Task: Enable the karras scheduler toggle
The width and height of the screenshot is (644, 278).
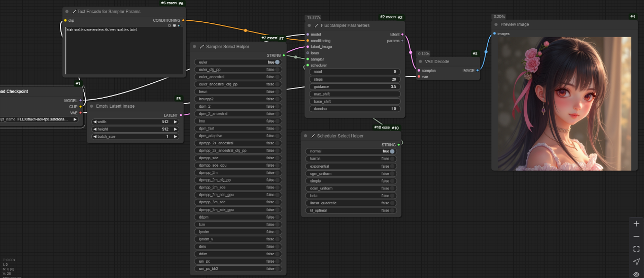Action: [392, 159]
